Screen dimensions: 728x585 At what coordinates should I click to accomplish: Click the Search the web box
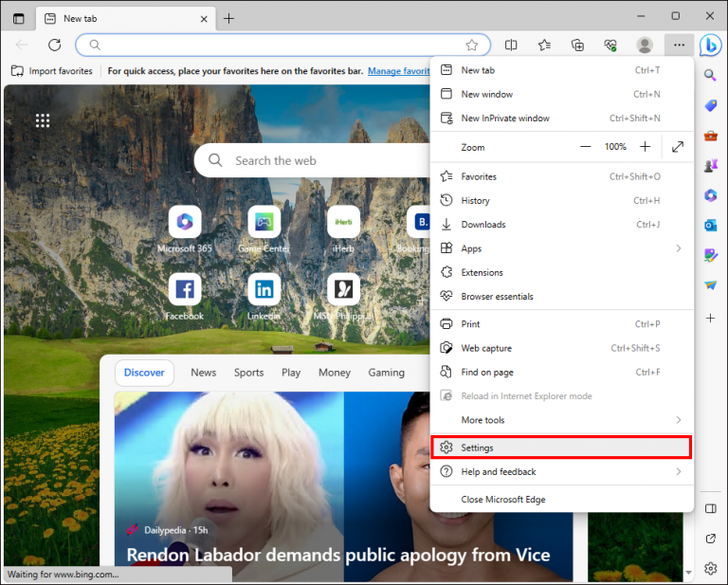click(314, 160)
